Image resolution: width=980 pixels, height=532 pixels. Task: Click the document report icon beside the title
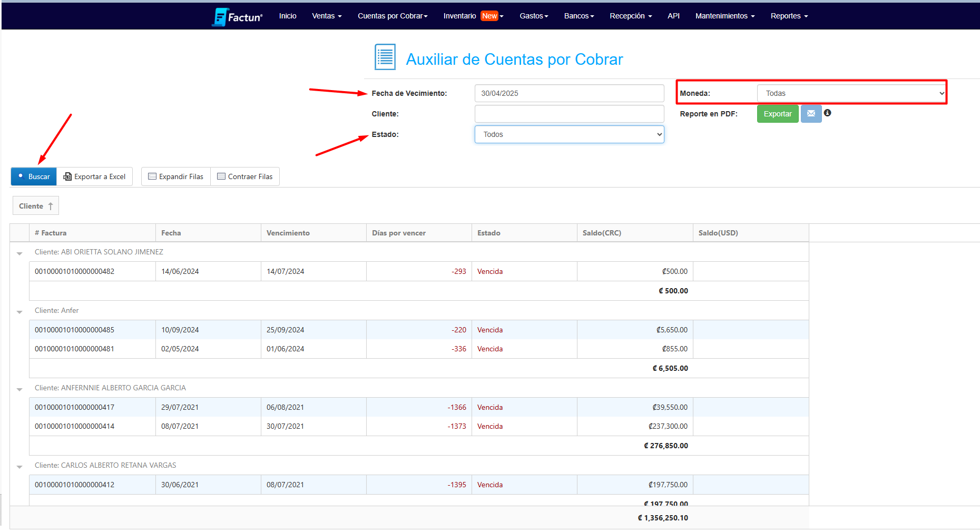[x=385, y=57]
